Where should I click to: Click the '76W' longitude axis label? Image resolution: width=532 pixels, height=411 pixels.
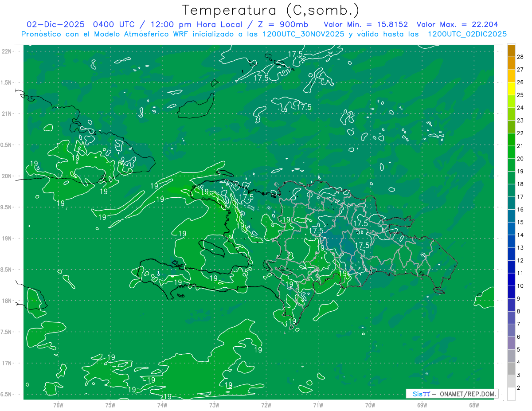coord(58,404)
